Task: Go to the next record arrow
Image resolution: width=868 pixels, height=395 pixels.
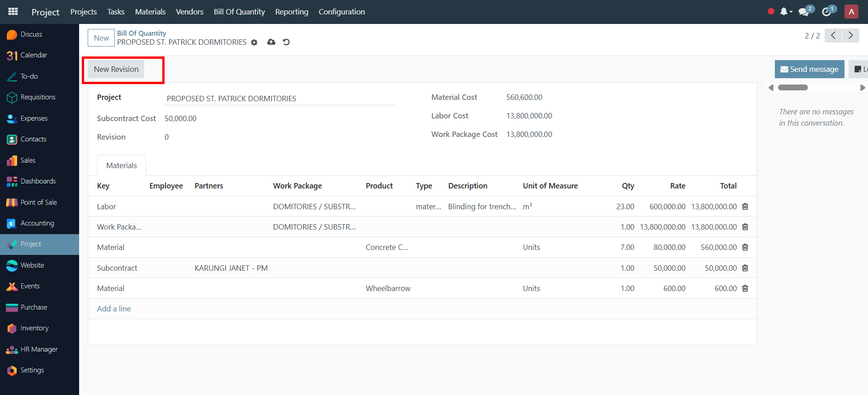Action: coord(850,35)
